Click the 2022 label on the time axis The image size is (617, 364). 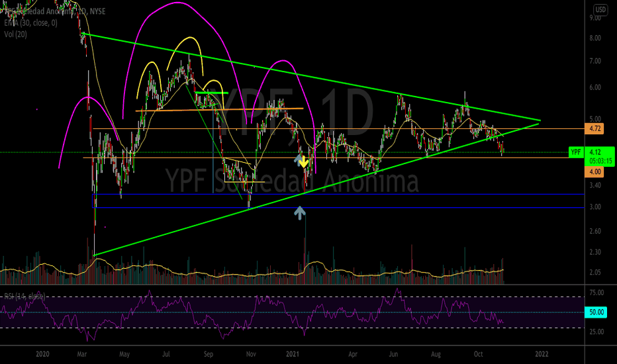coord(542,354)
